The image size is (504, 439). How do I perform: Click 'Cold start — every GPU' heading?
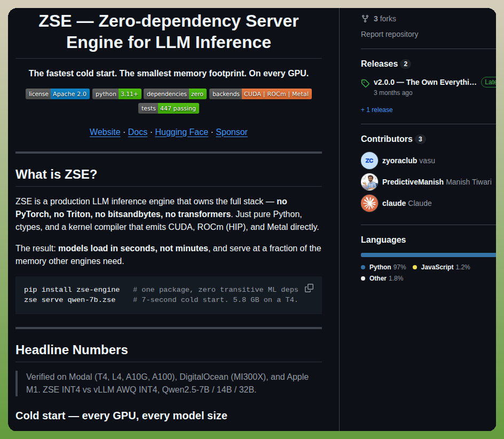click(121, 416)
